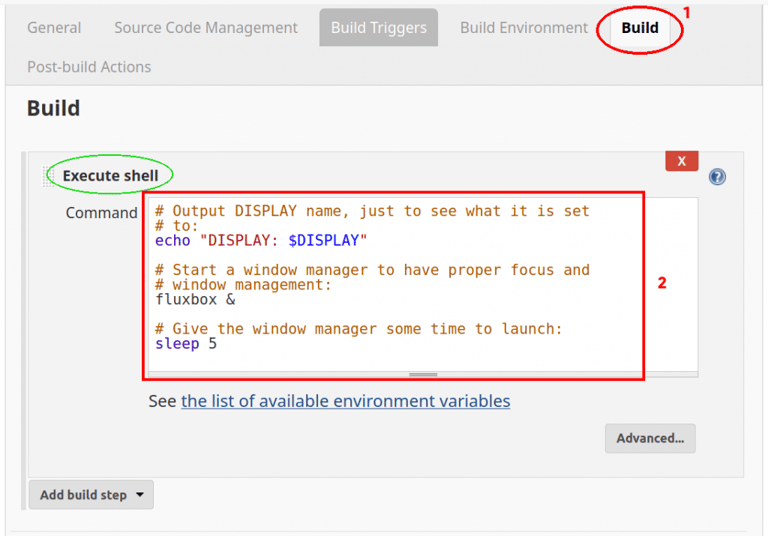Click the Command field label
Viewport: 768px width, 536px height.
click(101, 213)
